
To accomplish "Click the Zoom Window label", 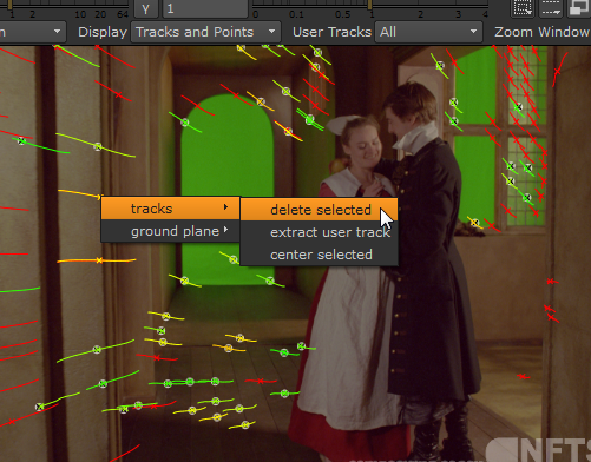I will pyautogui.click(x=542, y=32).
